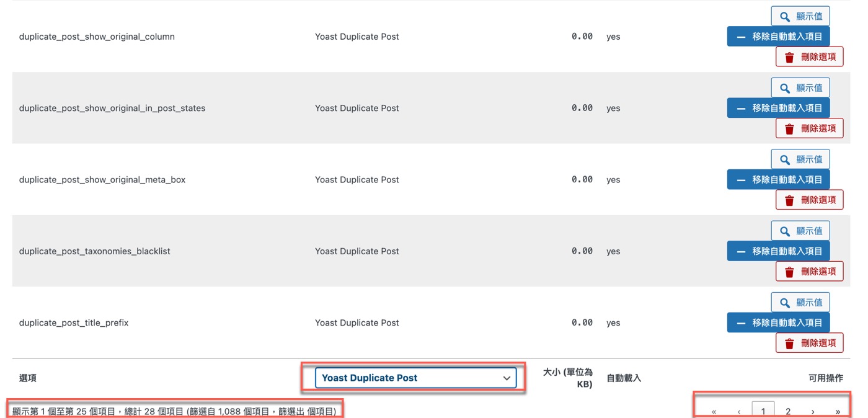The width and height of the screenshot is (868, 418).
Task: Click 顯示值 for duplicate_post_show_original_meta_box
Action: (x=800, y=159)
